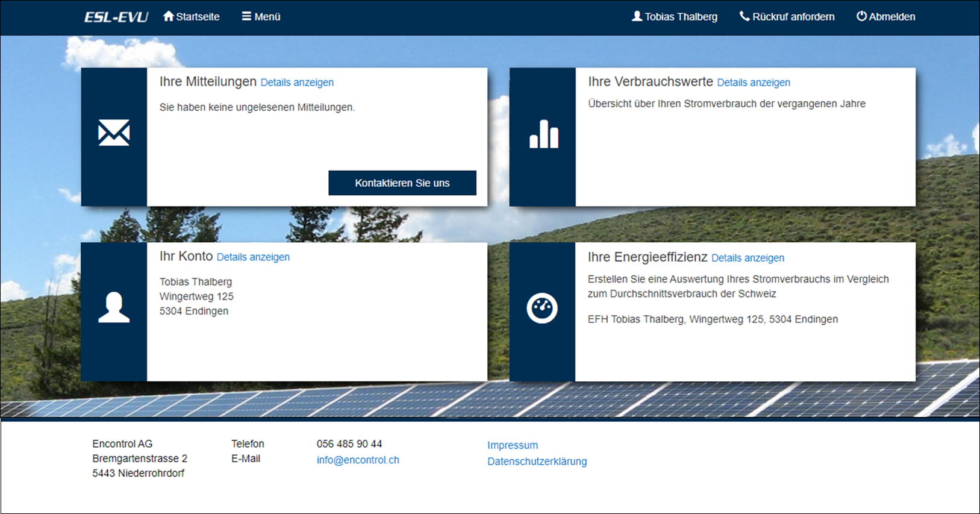Click the Ihre Verbrauchswerte heading

[x=651, y=82]
